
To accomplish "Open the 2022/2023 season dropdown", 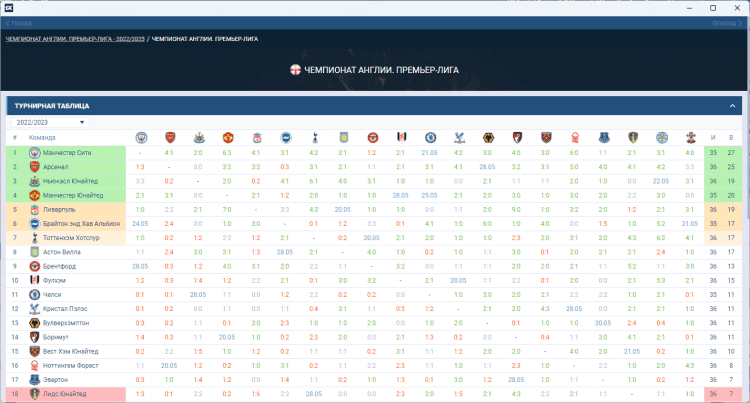I will (50, 122).
